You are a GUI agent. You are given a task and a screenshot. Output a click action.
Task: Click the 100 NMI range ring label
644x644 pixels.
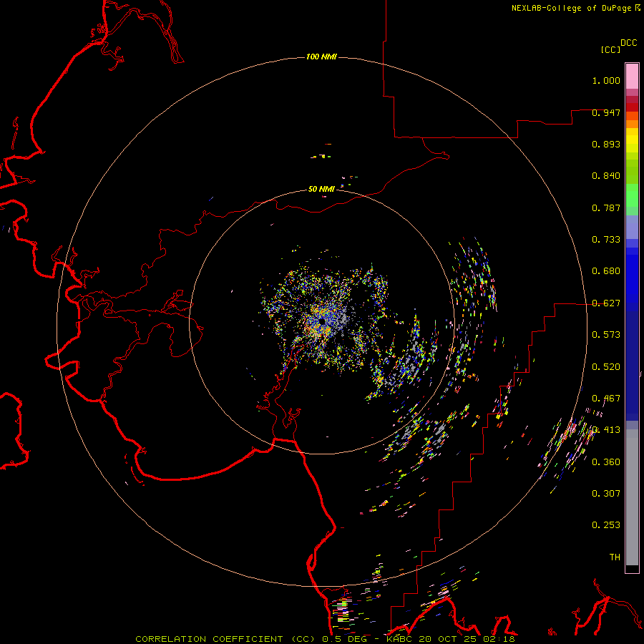[x=321, y=57]
